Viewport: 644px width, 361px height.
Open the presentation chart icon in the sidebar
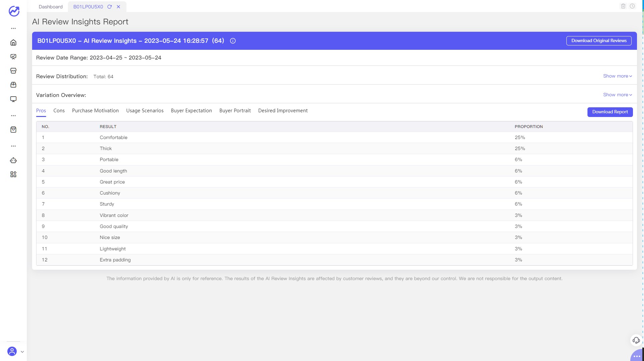coord(13,56)
